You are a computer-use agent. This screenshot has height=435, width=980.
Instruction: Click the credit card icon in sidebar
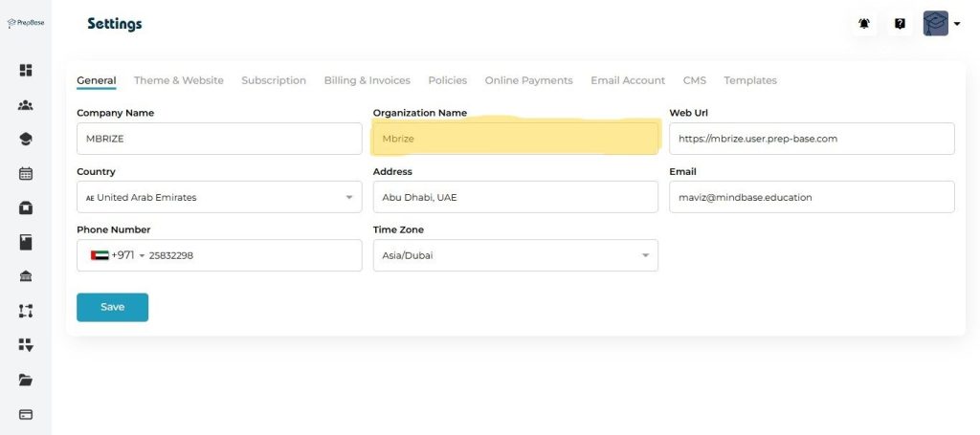coord(26,414)
